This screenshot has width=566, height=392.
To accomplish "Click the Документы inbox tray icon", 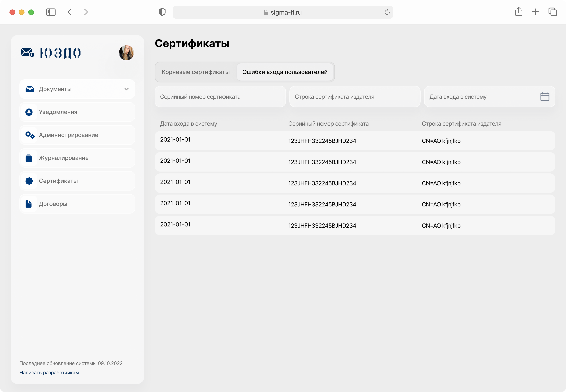I will click(30, 89).
